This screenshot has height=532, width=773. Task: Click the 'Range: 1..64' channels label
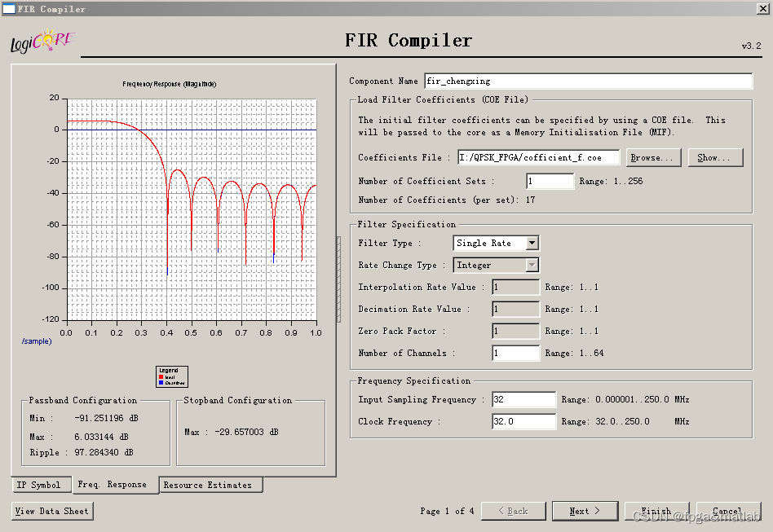(x=574, y=354)
